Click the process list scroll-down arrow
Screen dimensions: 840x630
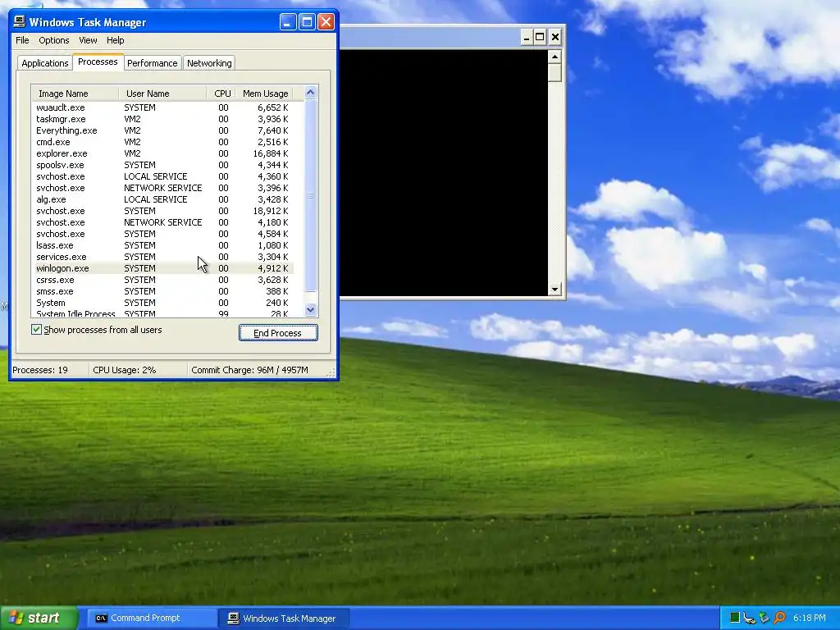tap(311, 309)
